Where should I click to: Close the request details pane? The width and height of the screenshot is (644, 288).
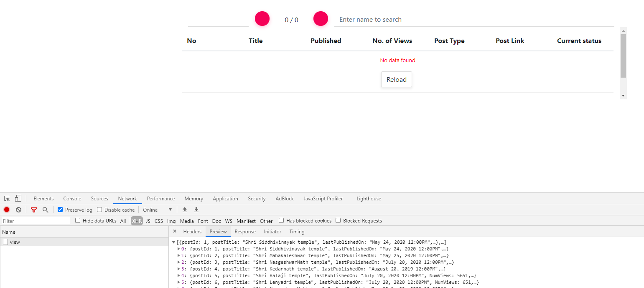pyautogui.click(x=175, y=231)
